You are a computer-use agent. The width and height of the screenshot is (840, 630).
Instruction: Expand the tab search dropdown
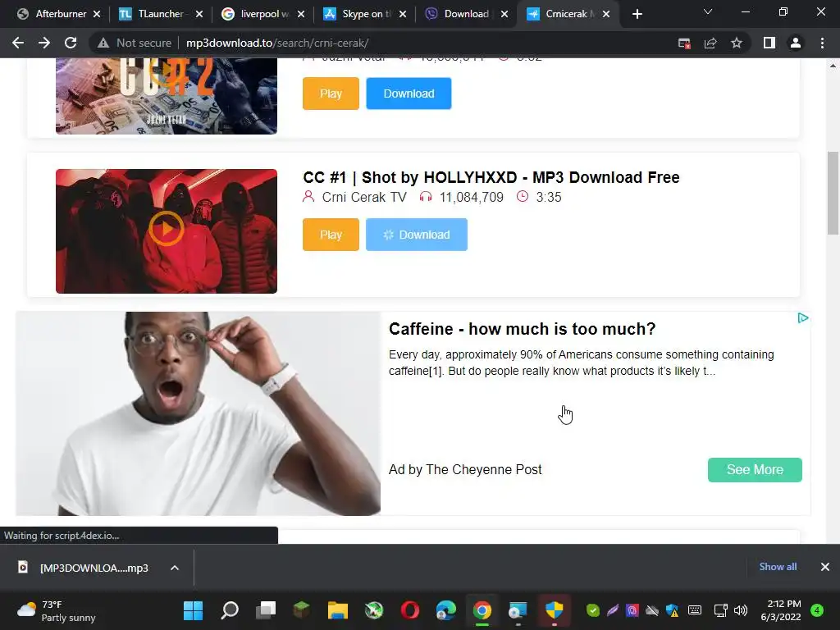pos(708,11)
